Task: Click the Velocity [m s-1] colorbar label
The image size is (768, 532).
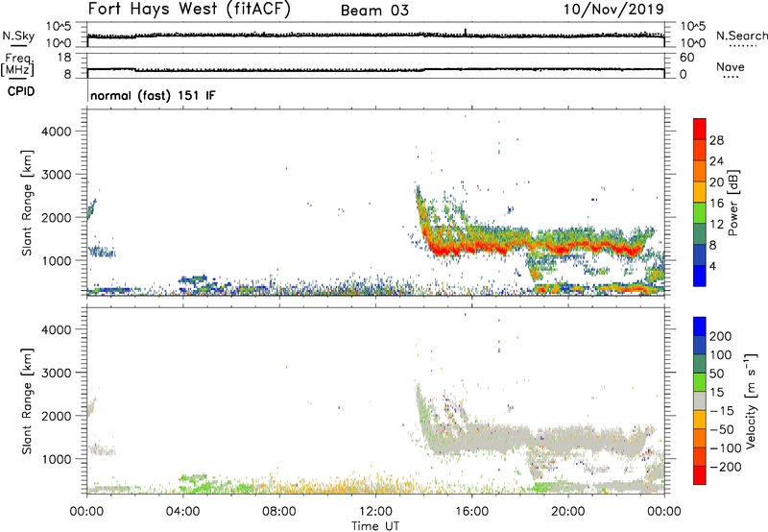Action: coord(751,400)
